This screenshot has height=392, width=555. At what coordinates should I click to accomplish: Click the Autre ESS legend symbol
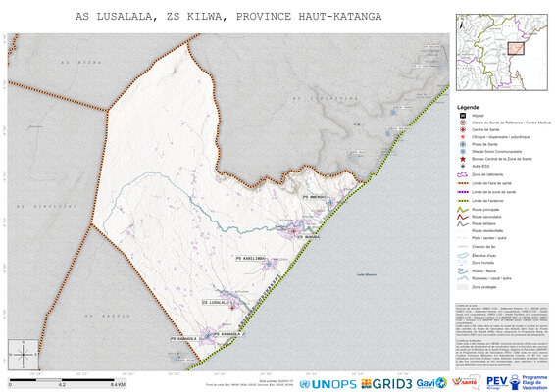click(x=462, y=166)
